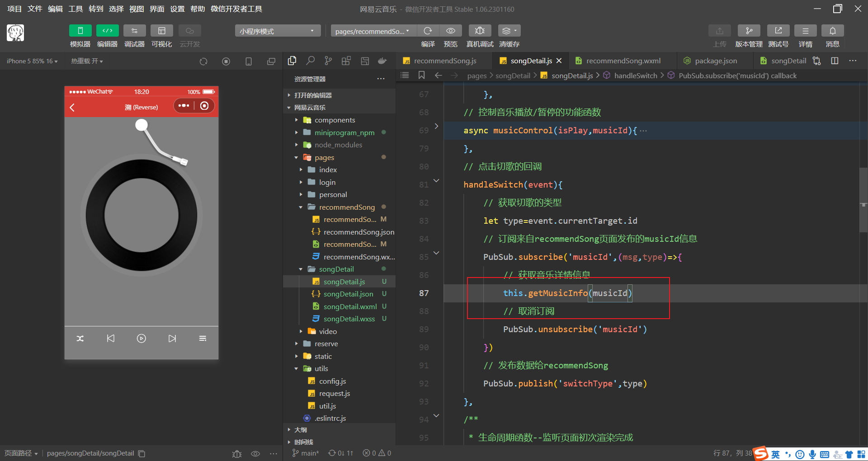Viewport: 868px width, 461px height.
Task: Open the playlist icon in simulator
Action: tap(203, 339)
